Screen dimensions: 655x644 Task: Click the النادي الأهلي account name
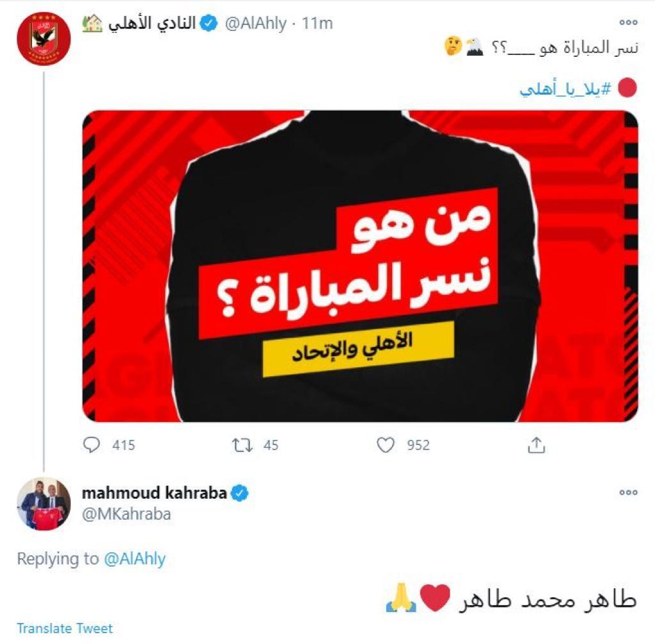click(152, 24)
